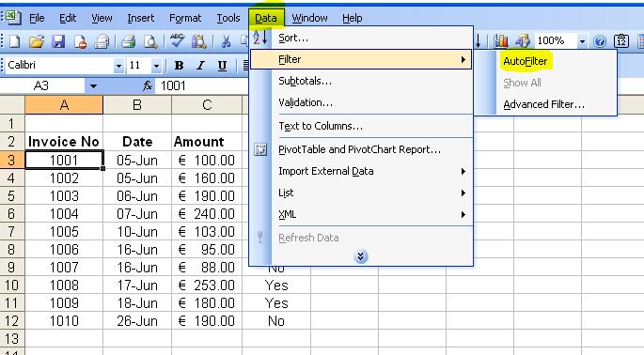Click the Print icon in toolbar
Image resolution: width=644 pixels, height=355 pixels.
click(x=129, y=41)
